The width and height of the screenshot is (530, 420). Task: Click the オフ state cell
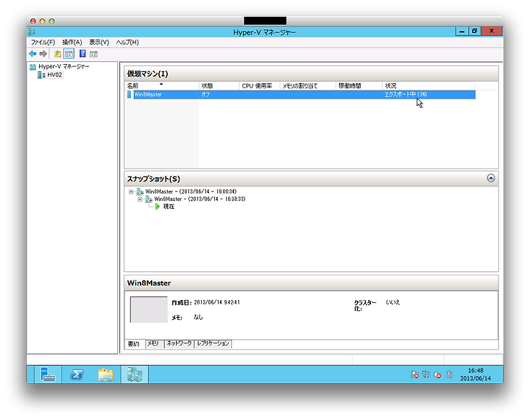click(205, 95)
